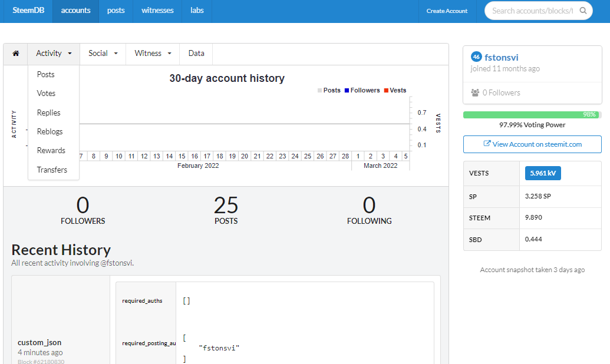Click Account snapshot taken 3 days ago

click(532, 270)
